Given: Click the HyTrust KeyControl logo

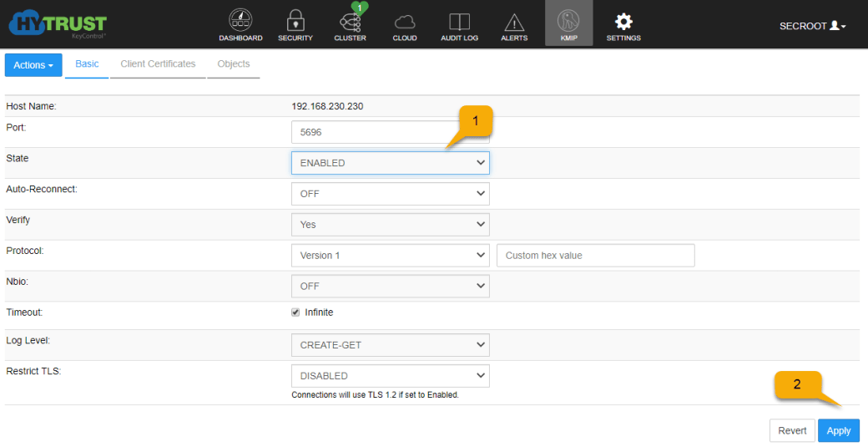Looking at the screenshot, I should (x=58, y=23).
